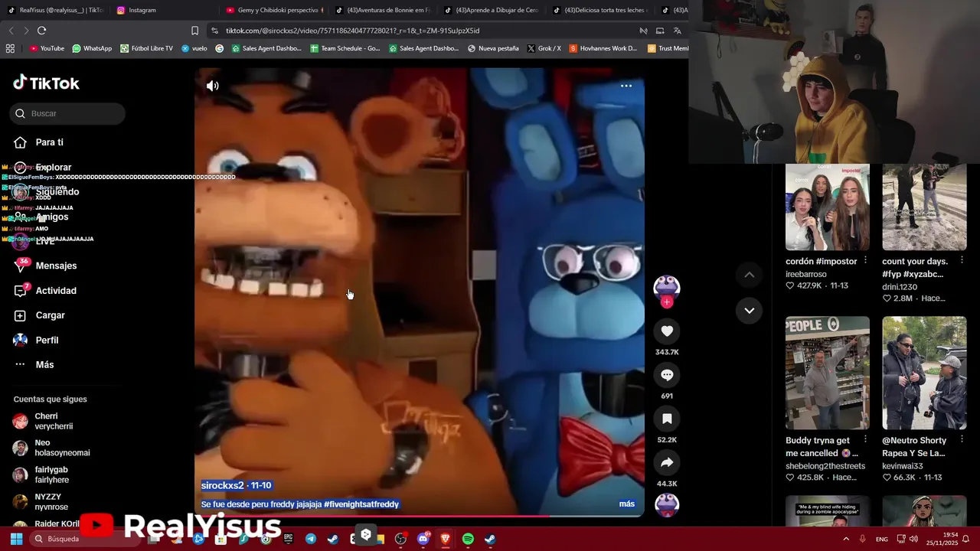Switch to 'Gemy y Chibidoki perspectiva' tab
Image resolution: width=980 pixels, height=551 pixels.
coord(276,10)
